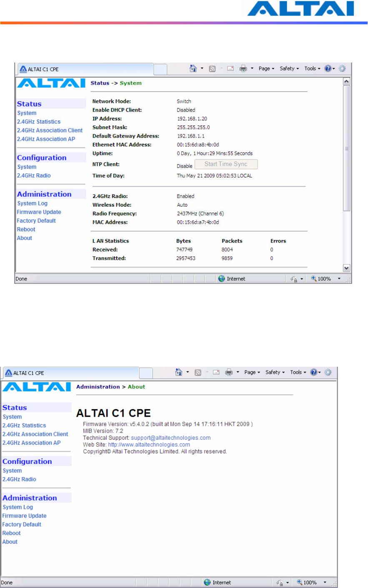Image resolution: width=368 pixels, height=588 pixels.
Task: Click Read Mail icon in upper browser toolbar
Action: 230,68
